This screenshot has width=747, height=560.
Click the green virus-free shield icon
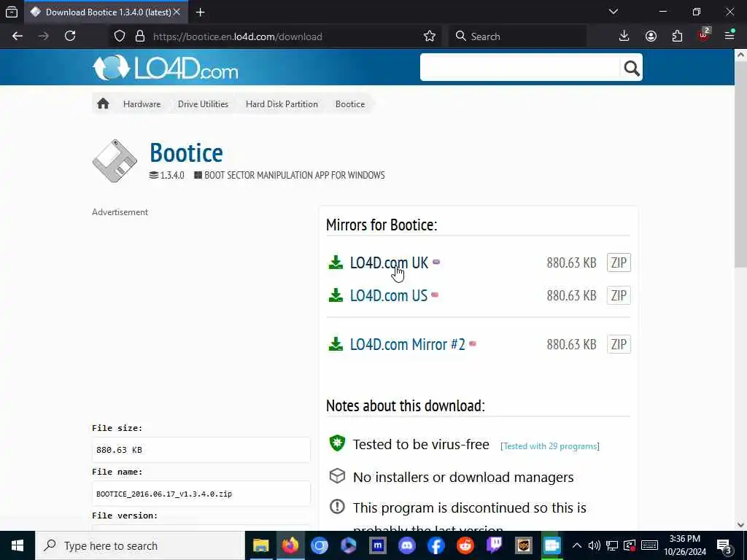point(337,443)
